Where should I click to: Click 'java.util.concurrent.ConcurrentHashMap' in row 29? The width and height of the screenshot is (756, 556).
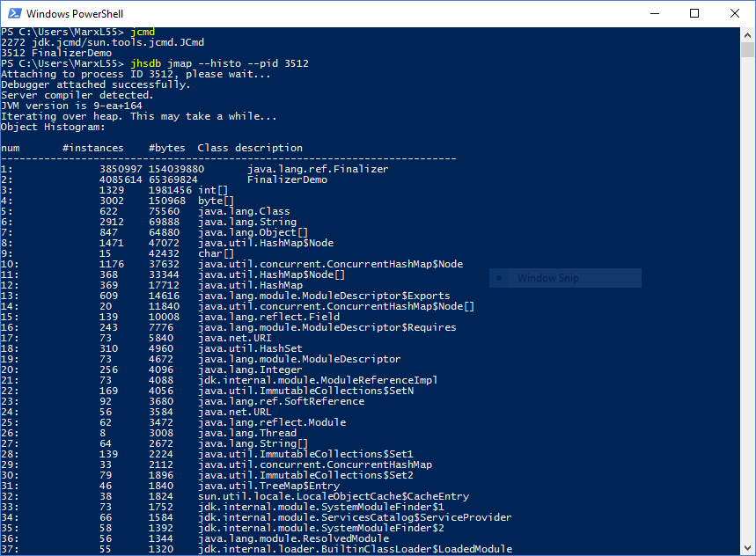[315, 465]
